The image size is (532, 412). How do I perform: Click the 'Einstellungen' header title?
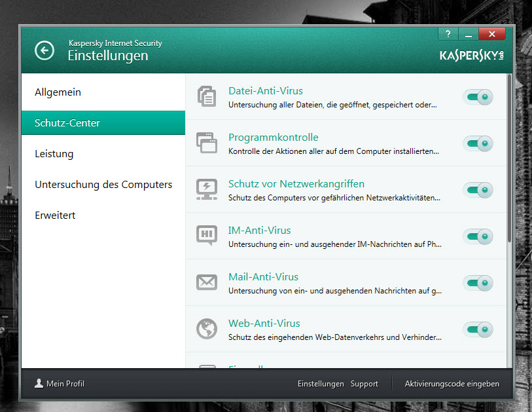pyautogui.click(x=108, y=56)
